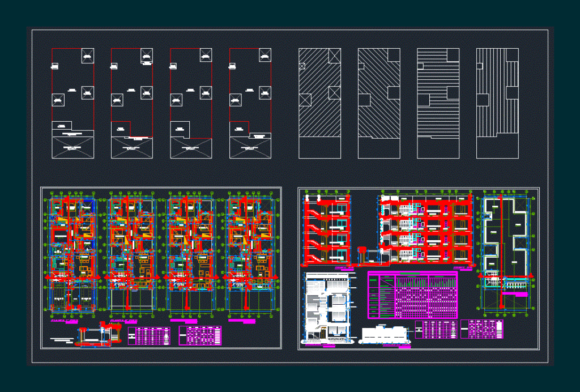This screenshot has width=580, height=392.
Task: Select the diagonal-hatched plan with crossed boxes
Action: (x=319, y=103)
